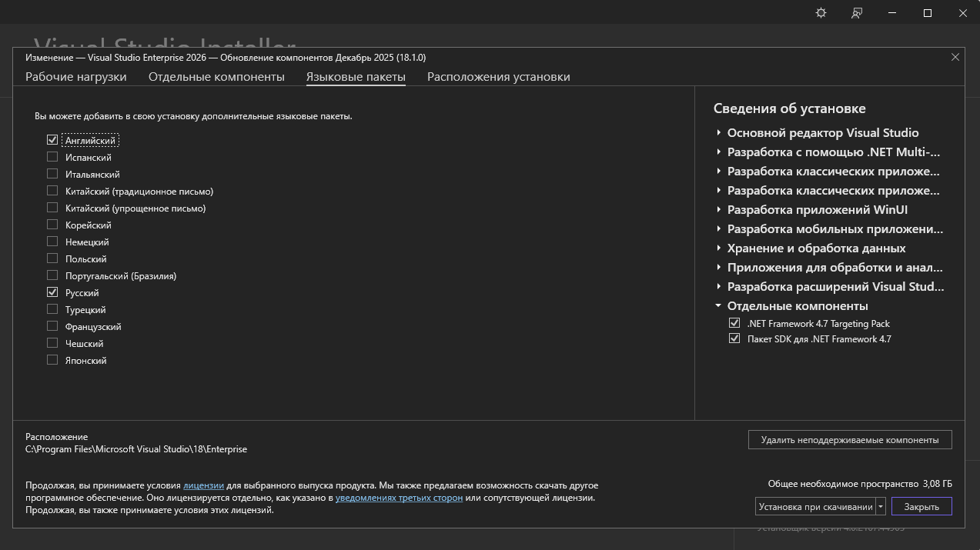Viewport: 980px width, 550px height.
Task: Expand Хранение и обработка данных node
Action: [718, 248]
